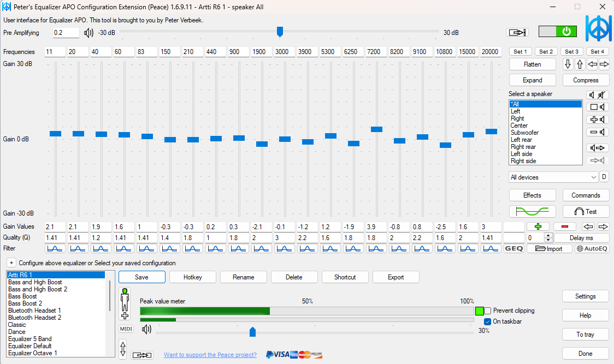This screenshot has width=614, height=364.
Task: Open the green graph curve window
Action: (532, 212)
